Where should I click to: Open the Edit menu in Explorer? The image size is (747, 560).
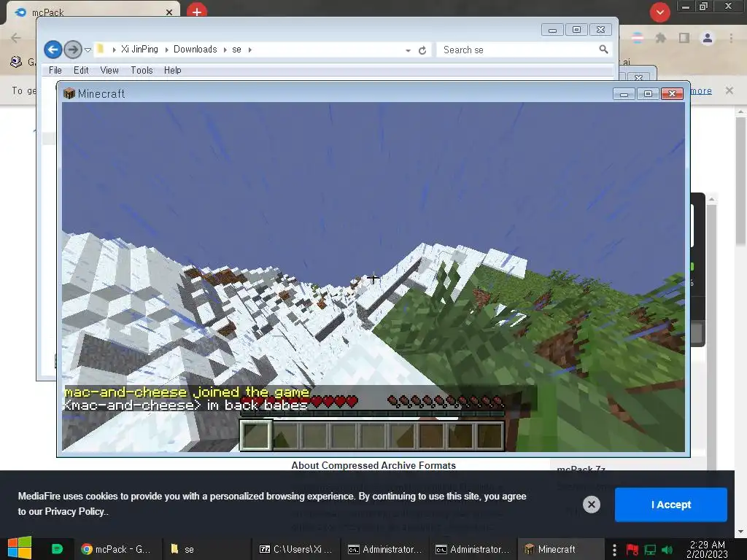[81, 70]
